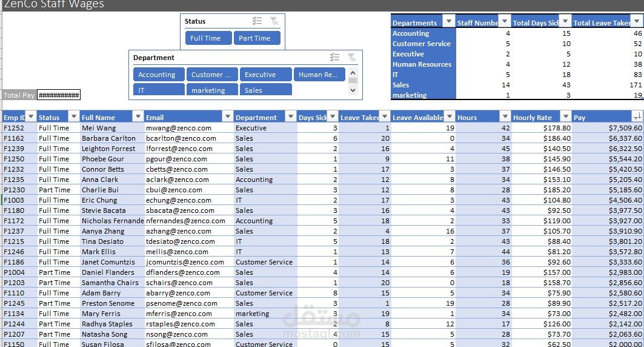This screenshot has height=347, width=644.
Task: Select Human Resources summary row label
Action: (x=423, y=64)
